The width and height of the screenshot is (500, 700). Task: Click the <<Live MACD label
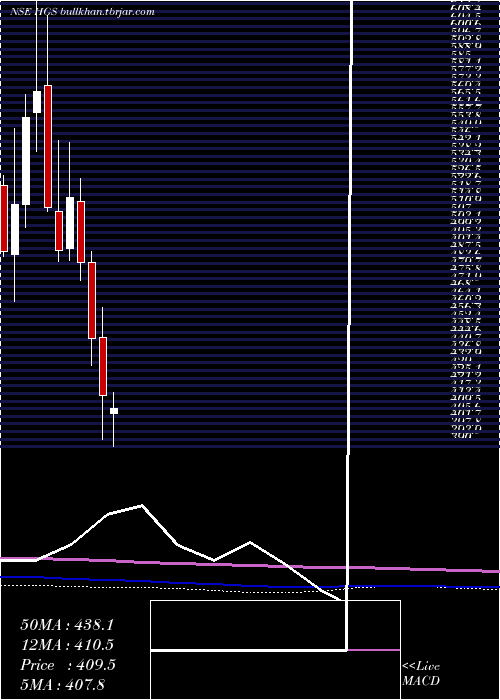421,673
